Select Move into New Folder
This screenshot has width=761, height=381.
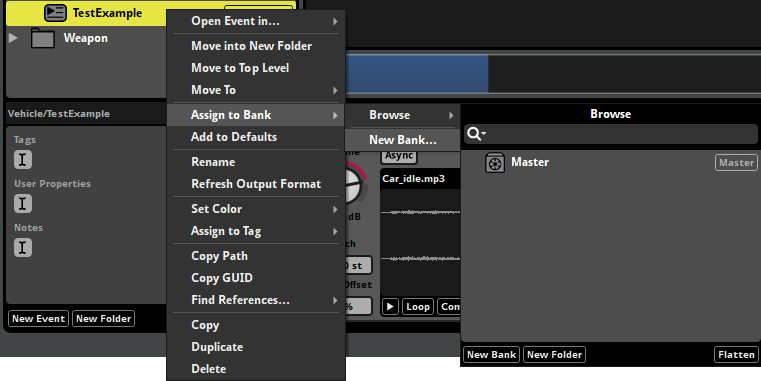(x=256, y=46)
